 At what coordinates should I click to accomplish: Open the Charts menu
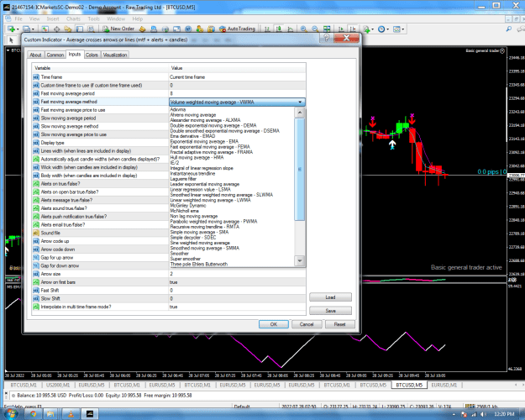click(x=73, y=18)
